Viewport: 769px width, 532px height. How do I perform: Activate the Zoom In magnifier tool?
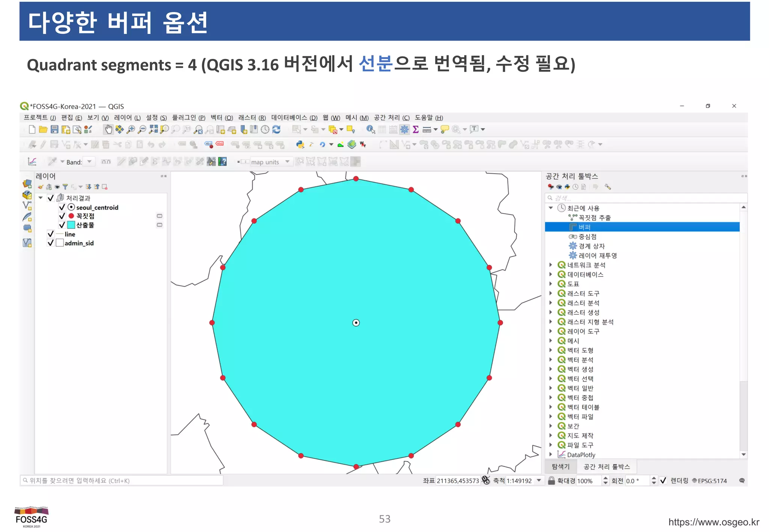(x=131, y=129)
